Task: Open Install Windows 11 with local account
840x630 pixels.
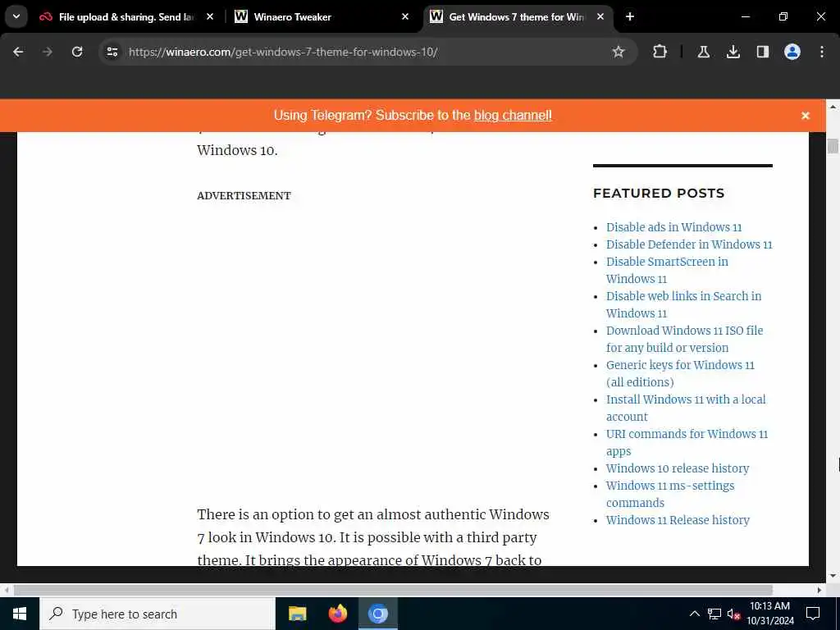Action: [x=686, y=408]
